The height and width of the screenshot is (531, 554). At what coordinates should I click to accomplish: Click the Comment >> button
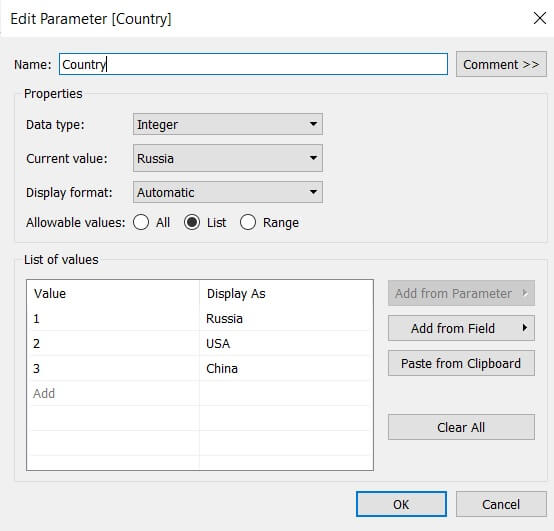pyautogui.click(x=501, y=64)
